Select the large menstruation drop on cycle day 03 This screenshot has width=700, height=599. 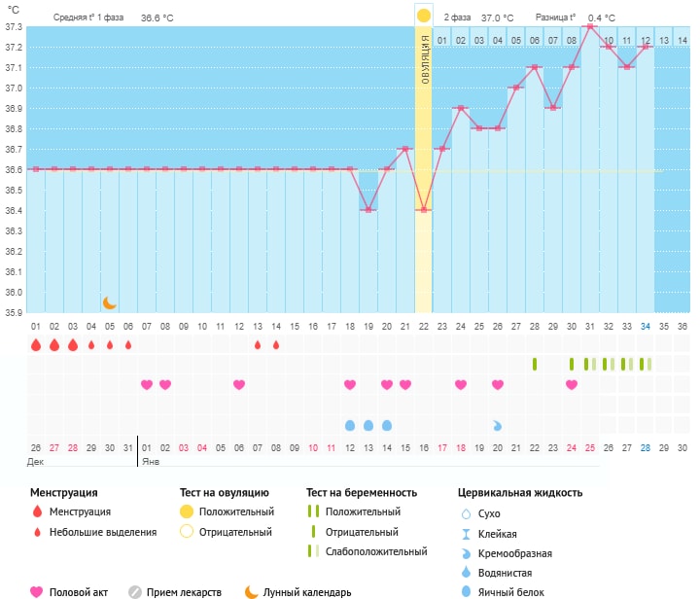pos(73,345)
